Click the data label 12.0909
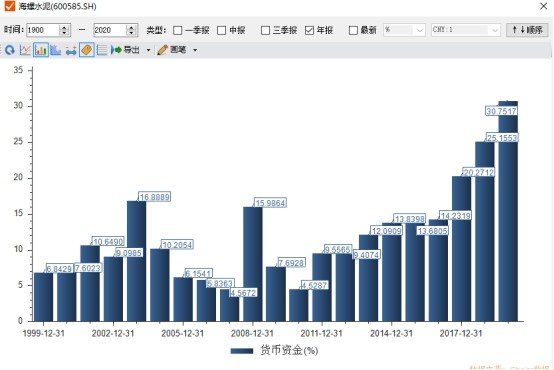554x370 pixels. pyautogui.click(x=387, y=231)
